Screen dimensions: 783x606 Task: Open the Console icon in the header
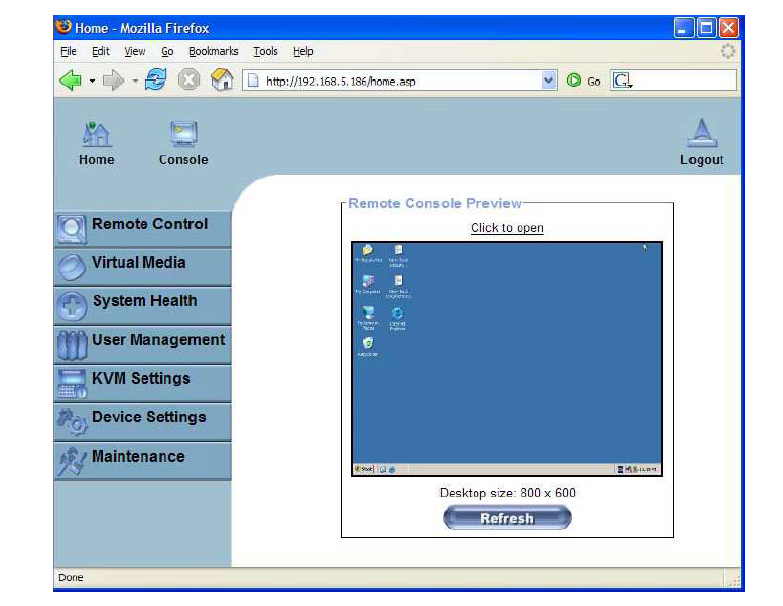click(183, 135)
